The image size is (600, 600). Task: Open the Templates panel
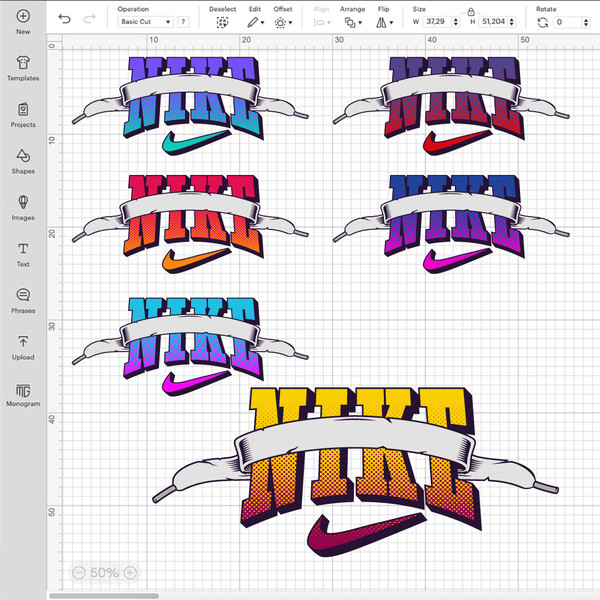(x=23, y=68)
